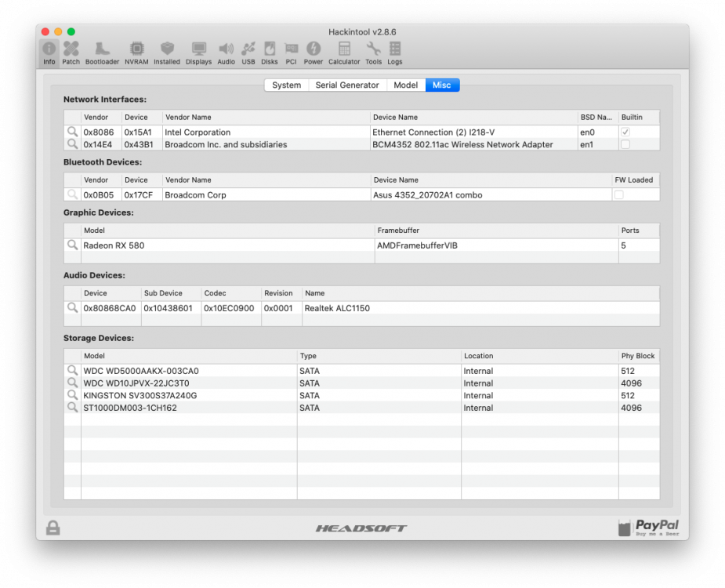
Task: Open the Tools section
Action: [x=374, y=53]
